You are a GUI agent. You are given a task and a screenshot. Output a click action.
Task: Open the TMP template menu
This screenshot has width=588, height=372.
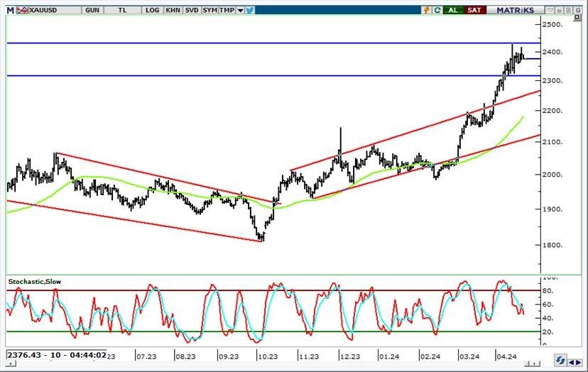click(227, 10)
